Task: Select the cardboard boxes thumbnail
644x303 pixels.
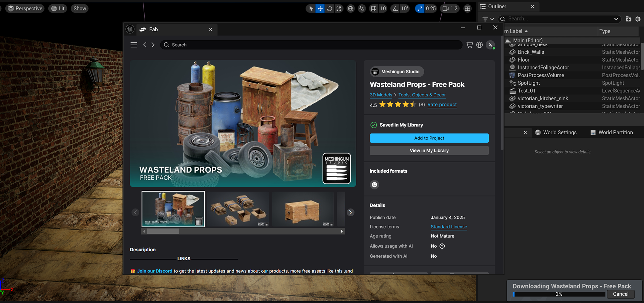Action: (x=238, y=209)
